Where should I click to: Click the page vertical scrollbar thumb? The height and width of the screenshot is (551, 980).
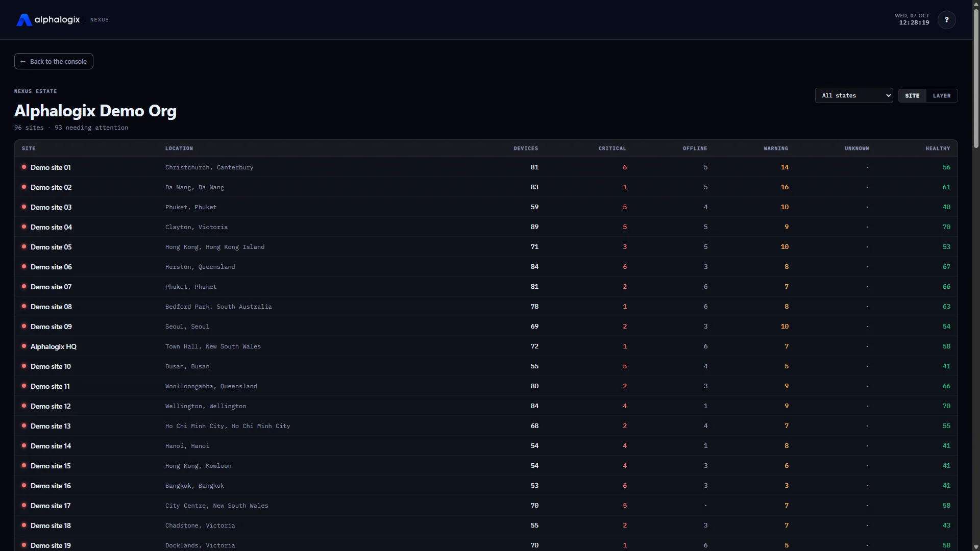pos(976,79)
